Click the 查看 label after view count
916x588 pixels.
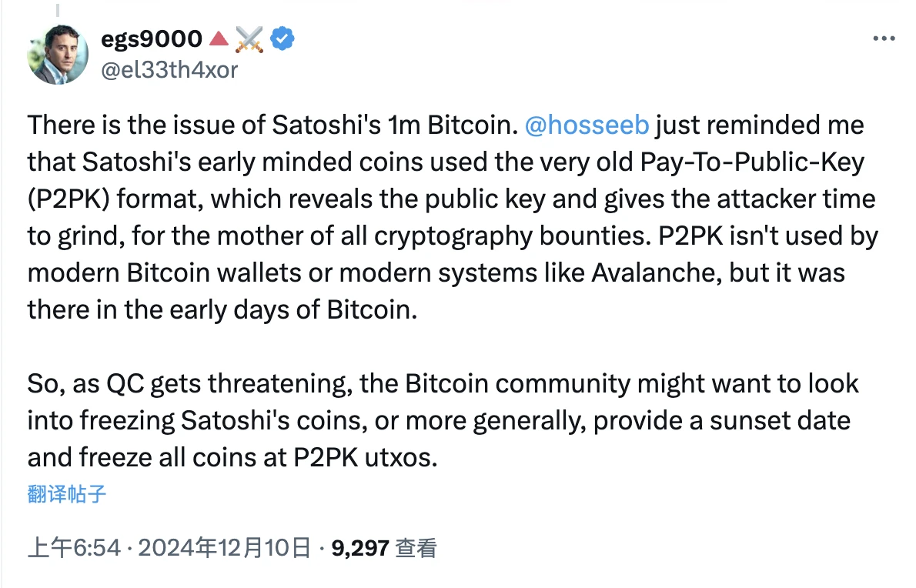[x=415, y=547]
